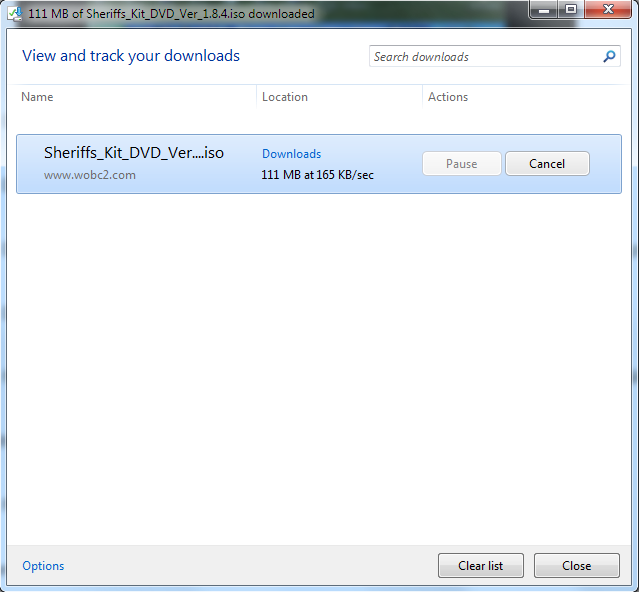Cancel the Sheriffs_Kit ISO download
639x592 pixels.
(547, 164)
